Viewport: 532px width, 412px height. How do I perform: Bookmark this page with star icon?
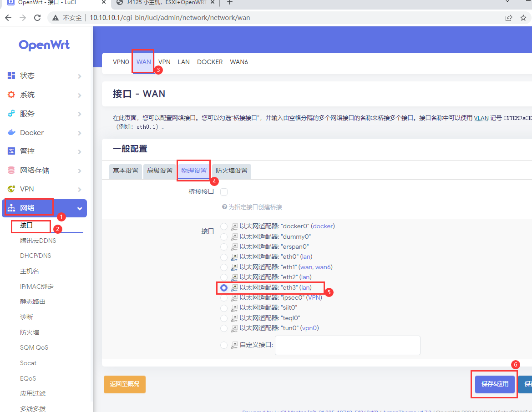coord(523,18)
